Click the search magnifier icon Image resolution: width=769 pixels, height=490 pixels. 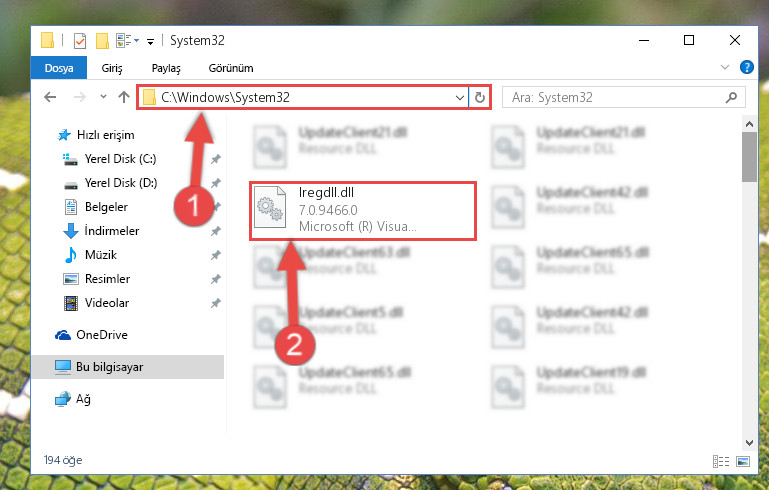[731, 97]
